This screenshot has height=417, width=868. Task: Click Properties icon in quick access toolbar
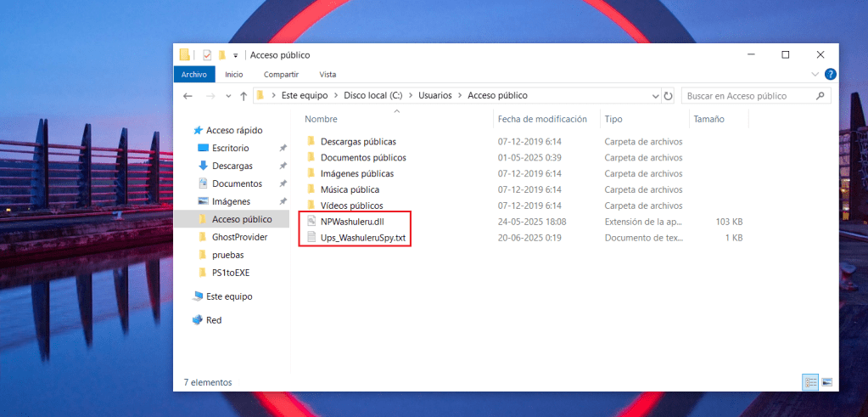pyautogui.click(x=206, y=55)
